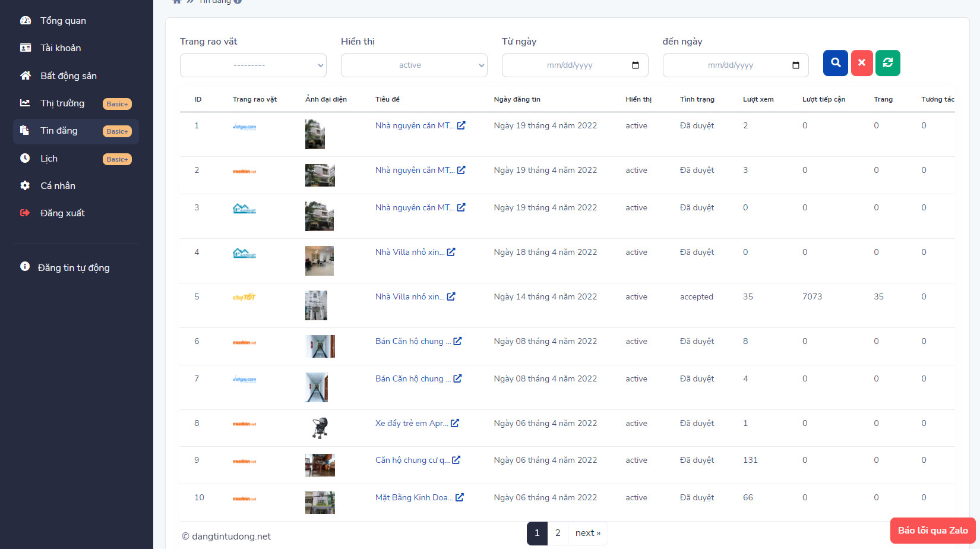Screen dimensions: 980x549
Task: Click thumbnail image of listing 5
Action: tap(316, 305)
